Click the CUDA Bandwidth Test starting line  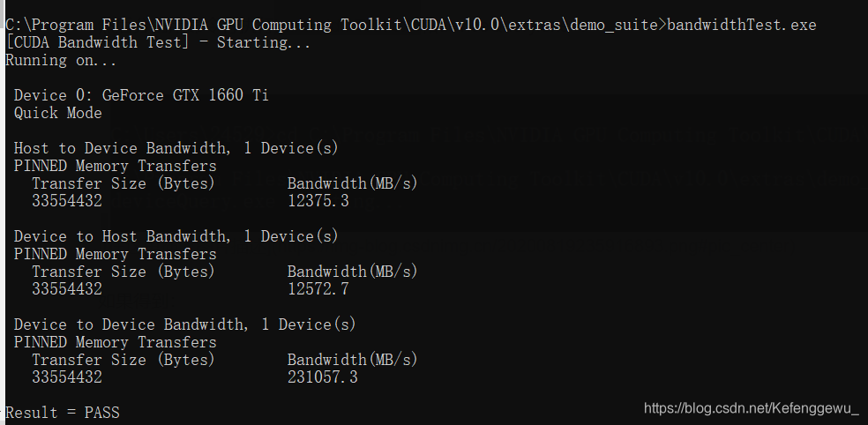click(158, 42)
